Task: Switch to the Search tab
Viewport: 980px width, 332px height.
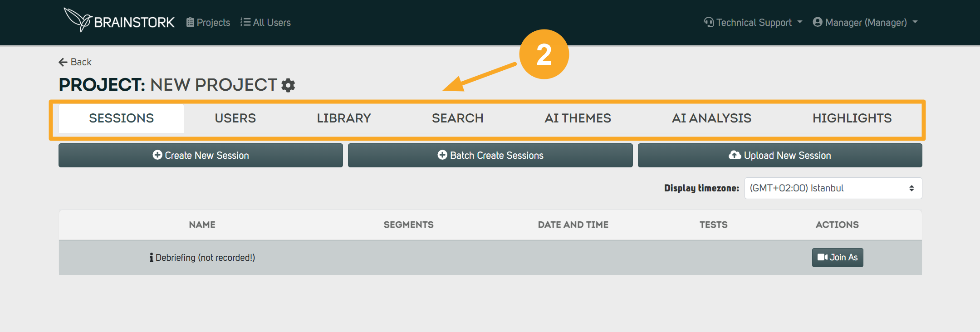Action: coord(457,118)
